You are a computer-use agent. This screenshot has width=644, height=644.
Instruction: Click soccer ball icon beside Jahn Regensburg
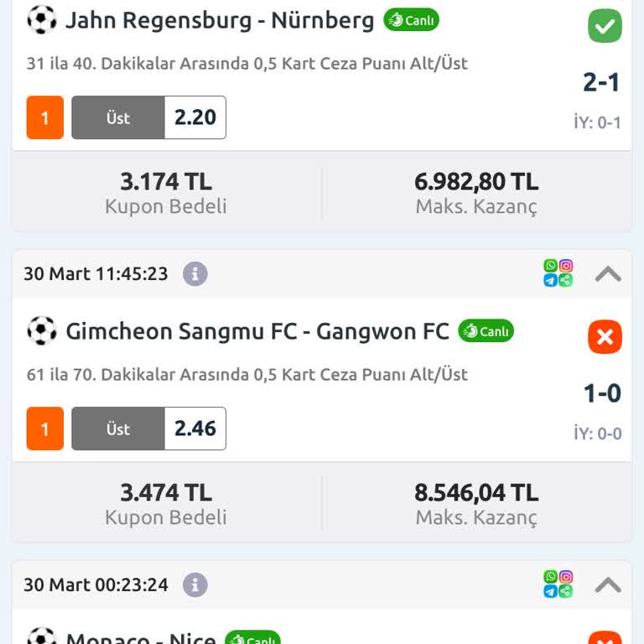tap(42, 19)
